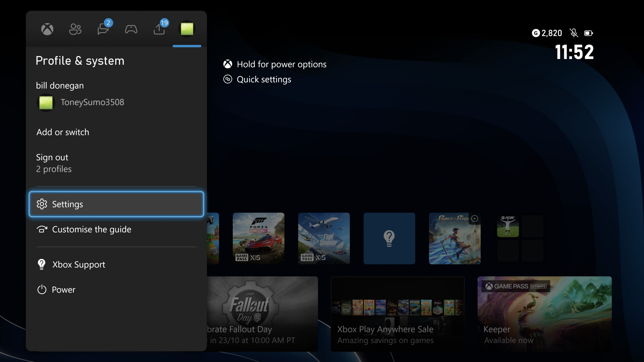Click the Game Pass Ultimate logo badge
The width and height of the screenshot is (644, 362).
point(516,286)
